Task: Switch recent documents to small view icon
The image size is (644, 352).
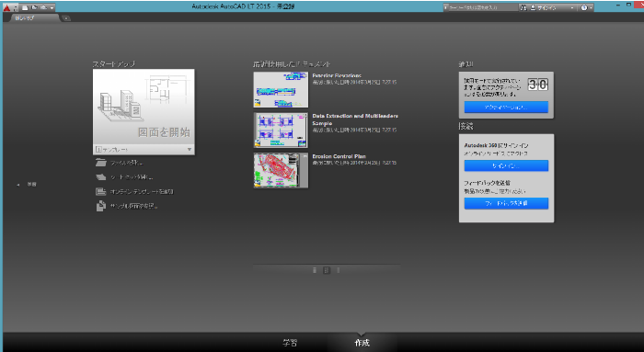Action: coord(315,270)
